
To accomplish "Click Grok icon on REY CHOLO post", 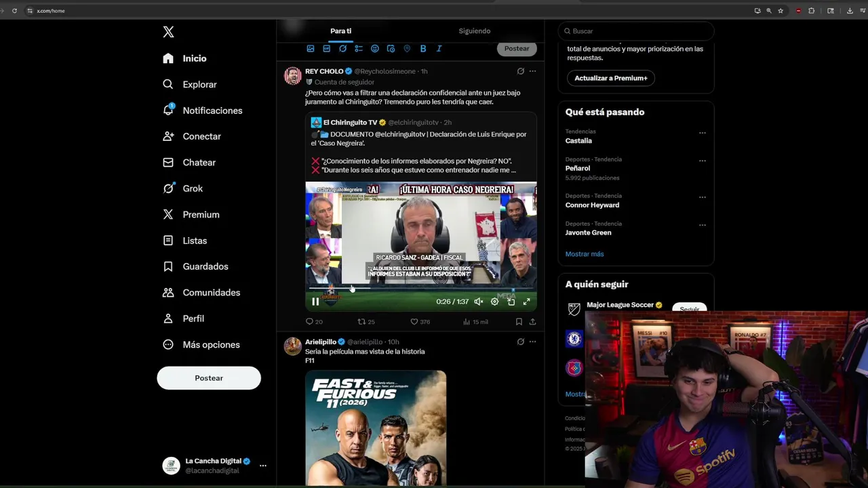I will (520, 71).
